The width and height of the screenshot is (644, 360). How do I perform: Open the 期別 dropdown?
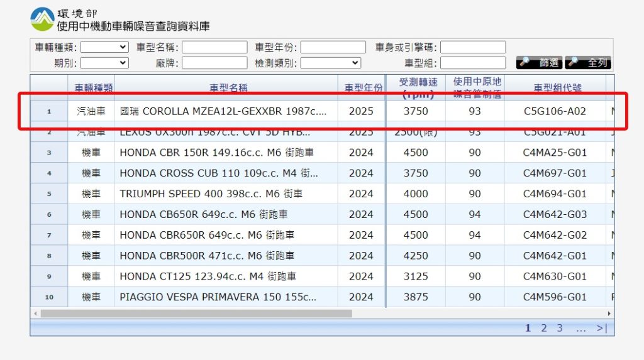point(104,63)
